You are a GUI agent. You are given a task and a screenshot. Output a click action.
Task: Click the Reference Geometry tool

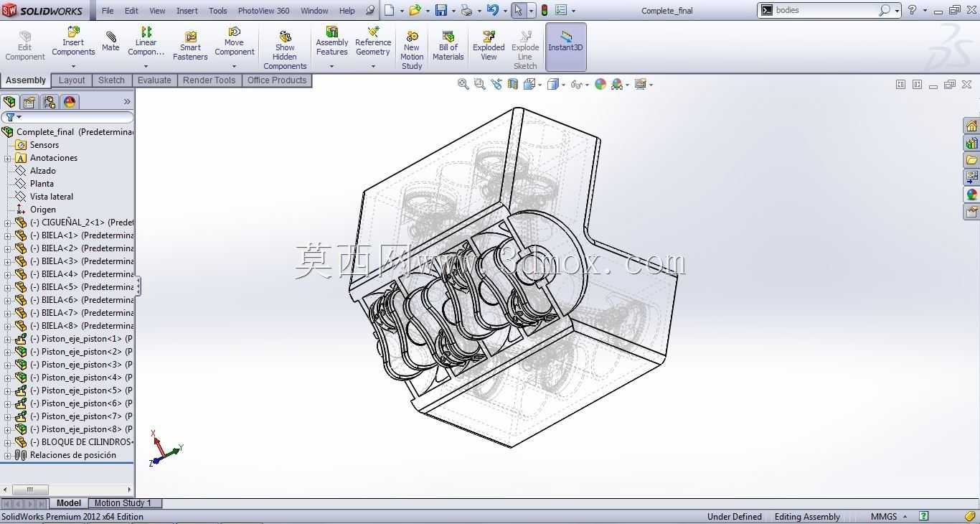[373, 42]
